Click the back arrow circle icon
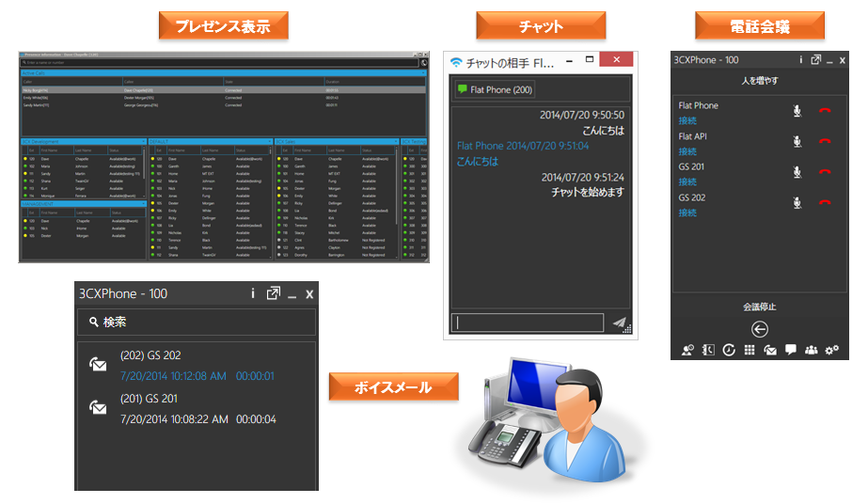This screenshot has height=504, width=868. (x=760, y=328)
